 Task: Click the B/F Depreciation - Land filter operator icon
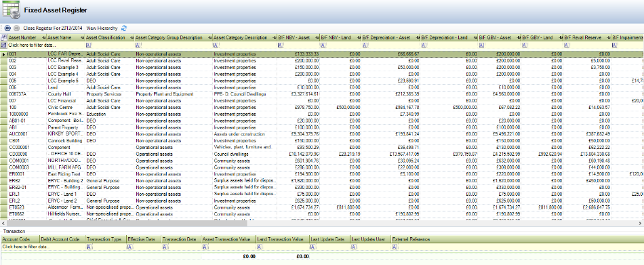[x=424, y=45]
